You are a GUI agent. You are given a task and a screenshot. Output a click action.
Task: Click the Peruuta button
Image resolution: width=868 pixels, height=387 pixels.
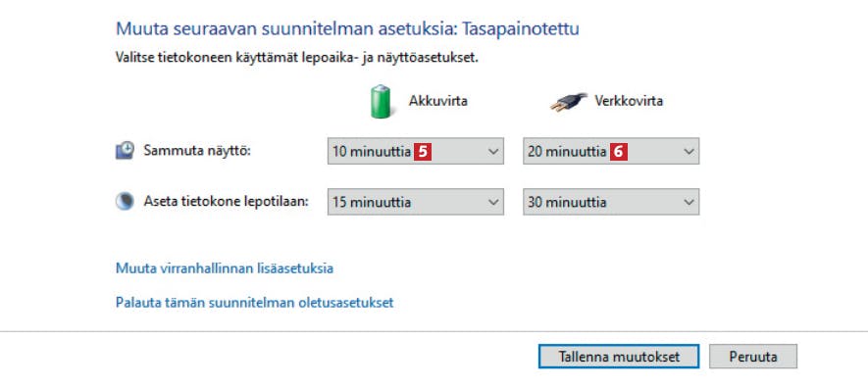(x=753, y=357)
